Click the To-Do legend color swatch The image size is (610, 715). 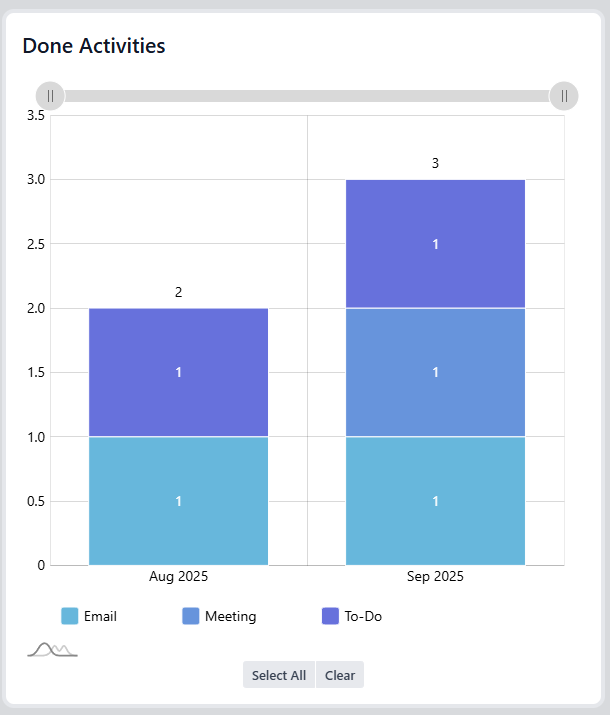pyautogui.click(x=330, y=616)
